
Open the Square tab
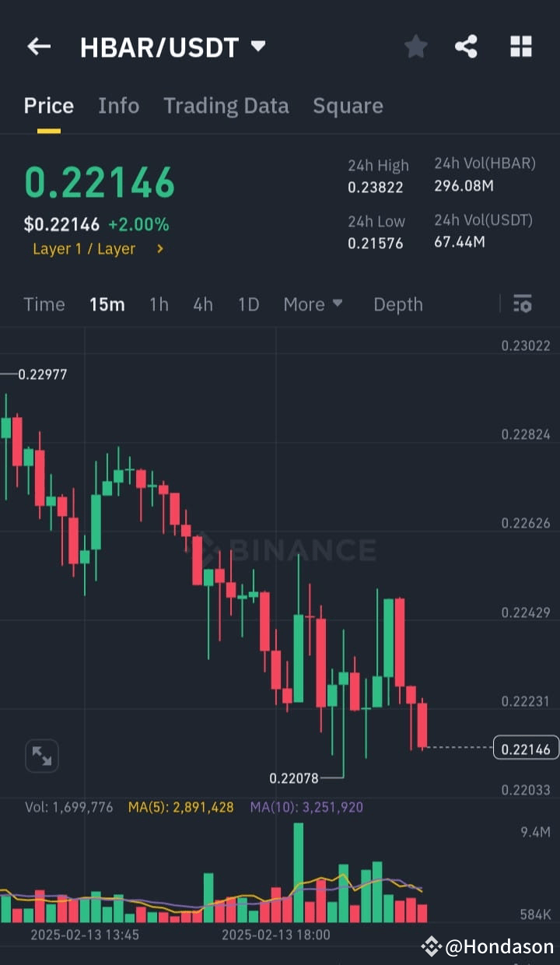348,105
